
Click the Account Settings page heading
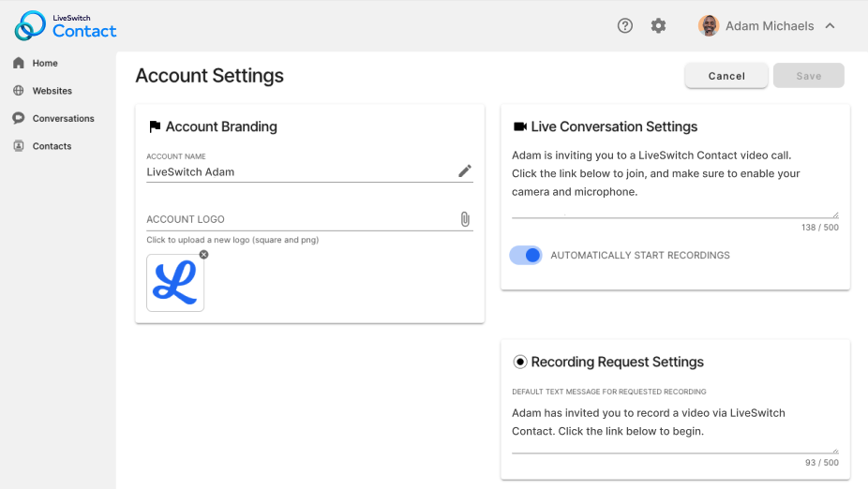click(x=209, y=75)
